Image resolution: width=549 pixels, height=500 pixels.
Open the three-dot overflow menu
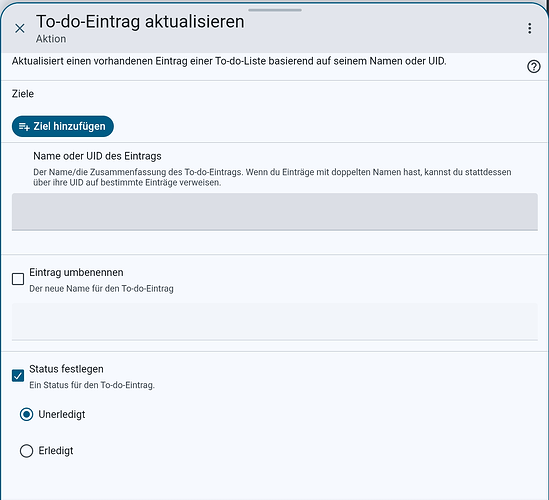[x=530, y=28]
